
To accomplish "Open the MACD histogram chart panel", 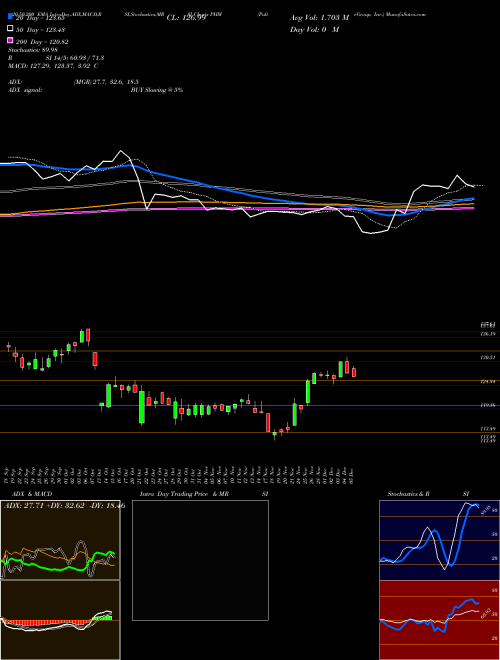I will coord(60,620).
